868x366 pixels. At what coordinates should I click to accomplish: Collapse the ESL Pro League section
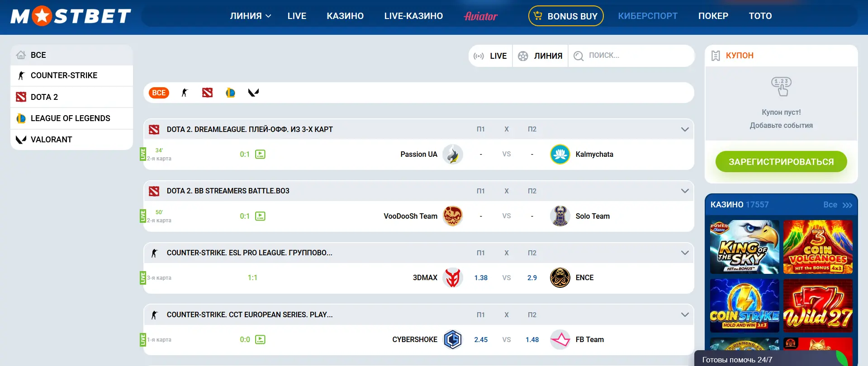(x=685, y=253)
